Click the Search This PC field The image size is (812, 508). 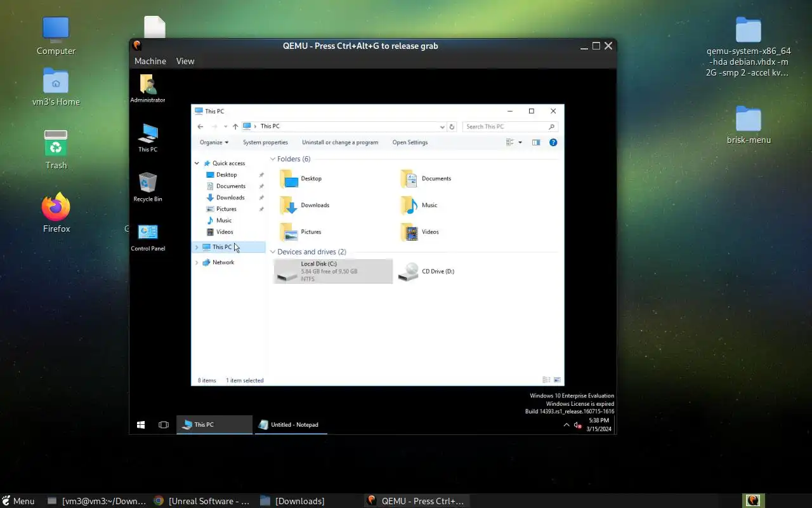pyautogui.click(x=510, y=126)
